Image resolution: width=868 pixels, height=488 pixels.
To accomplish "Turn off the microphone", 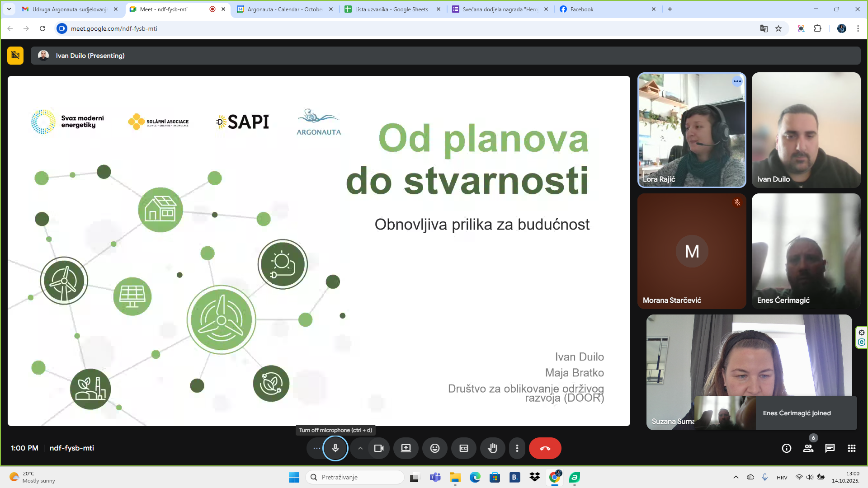I will pyautogui.click(x=335, y=448).
